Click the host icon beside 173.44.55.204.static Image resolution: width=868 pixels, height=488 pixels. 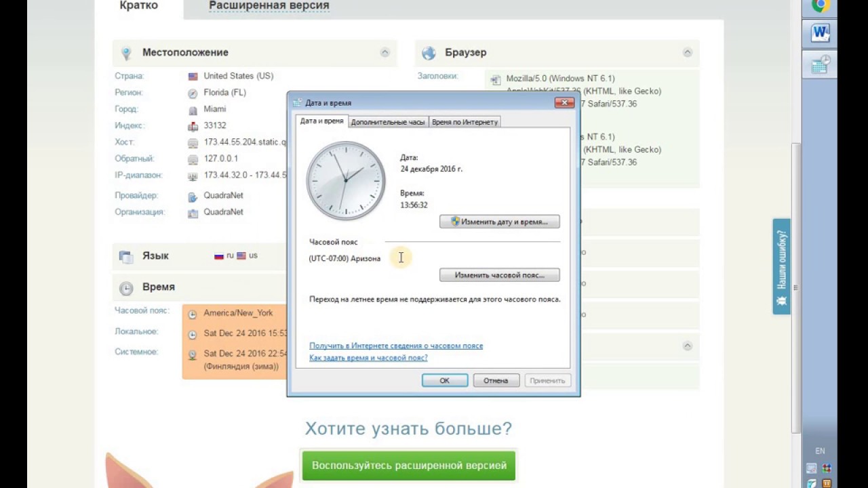[x=193, y=142]
